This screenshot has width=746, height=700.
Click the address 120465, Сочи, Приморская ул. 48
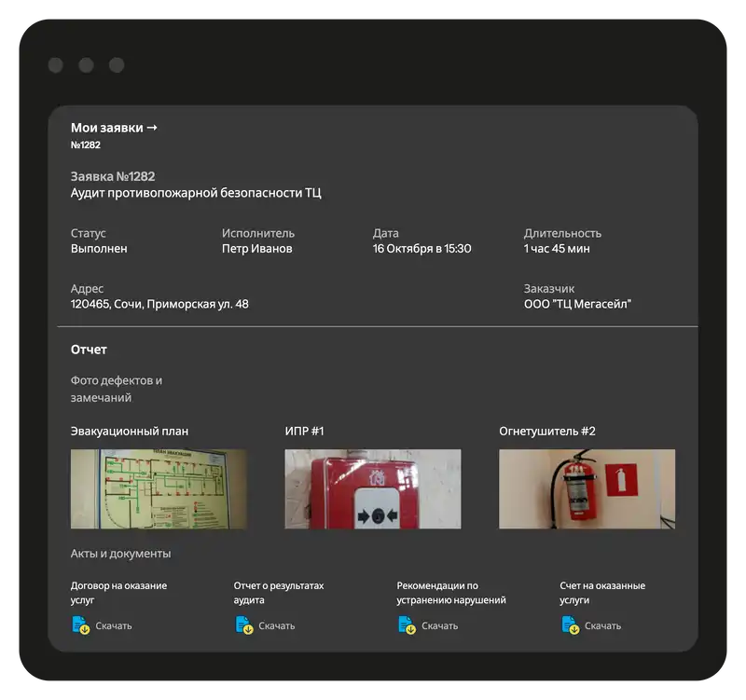pyautogui.click(x=159, y=304)
